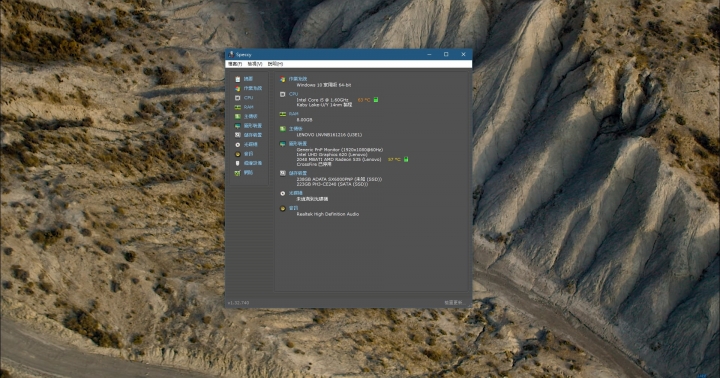The height and width of the screenshot is (378, 720).
Task: Click the 'Windows 10' 64-bit text
Action: (x=324, y=85)
